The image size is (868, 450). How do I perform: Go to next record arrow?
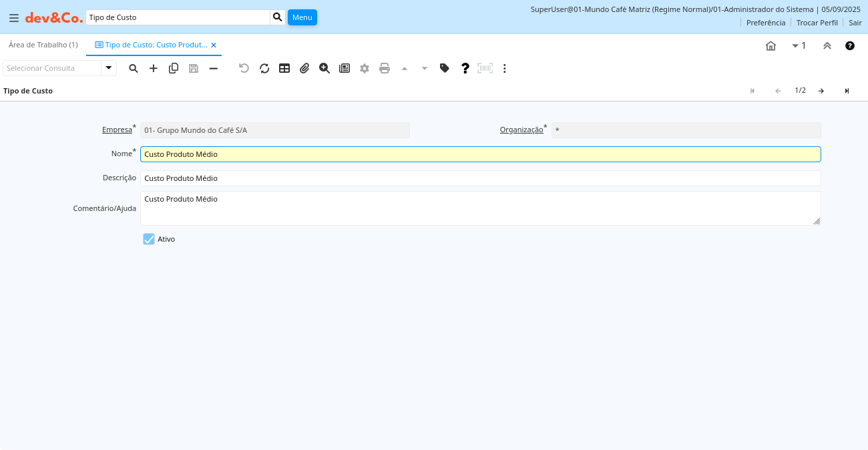point(821,91)
